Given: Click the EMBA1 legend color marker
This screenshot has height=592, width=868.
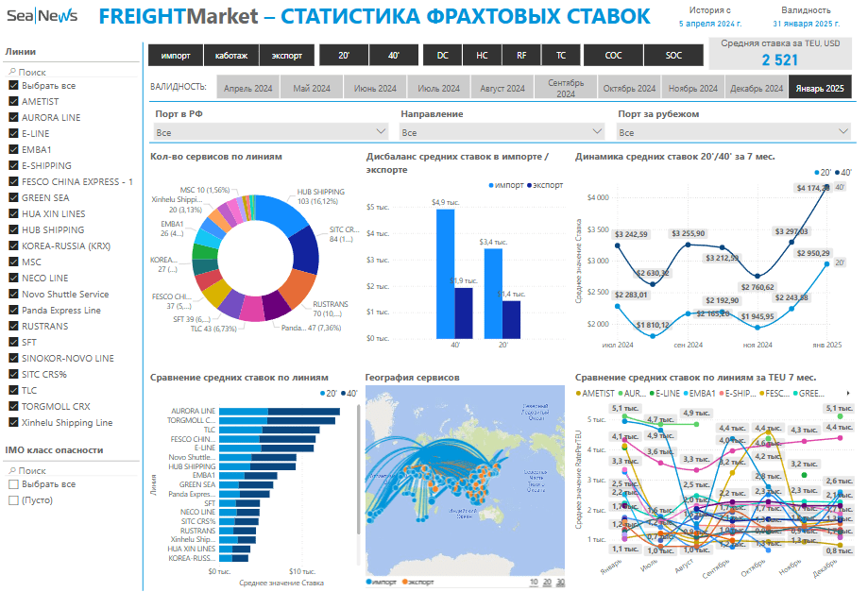Looking at the screenshot, I should 686,394.
